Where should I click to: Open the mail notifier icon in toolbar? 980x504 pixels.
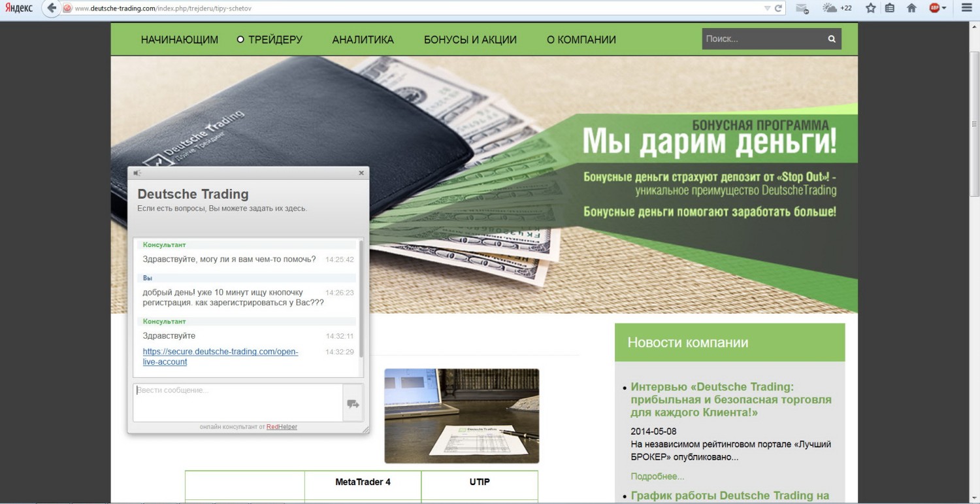802,8
